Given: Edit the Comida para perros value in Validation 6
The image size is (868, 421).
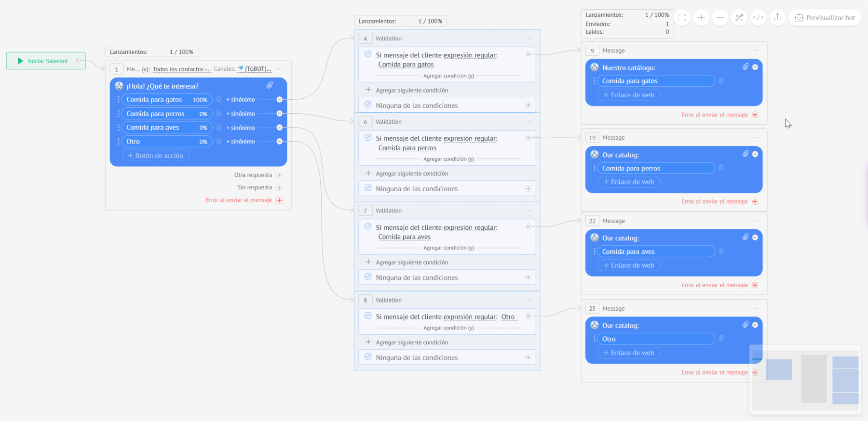Looking at the screenshot, I should (407, 148).
